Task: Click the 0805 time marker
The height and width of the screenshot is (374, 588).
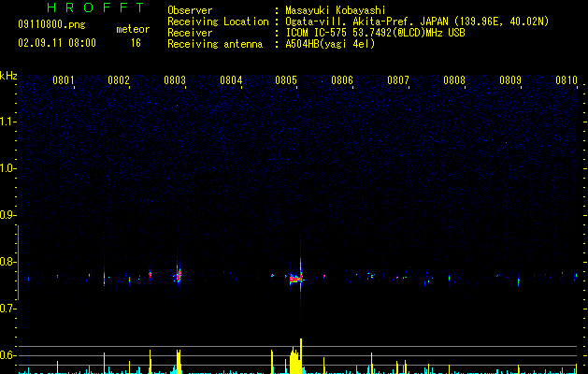Action: [286, 80]
